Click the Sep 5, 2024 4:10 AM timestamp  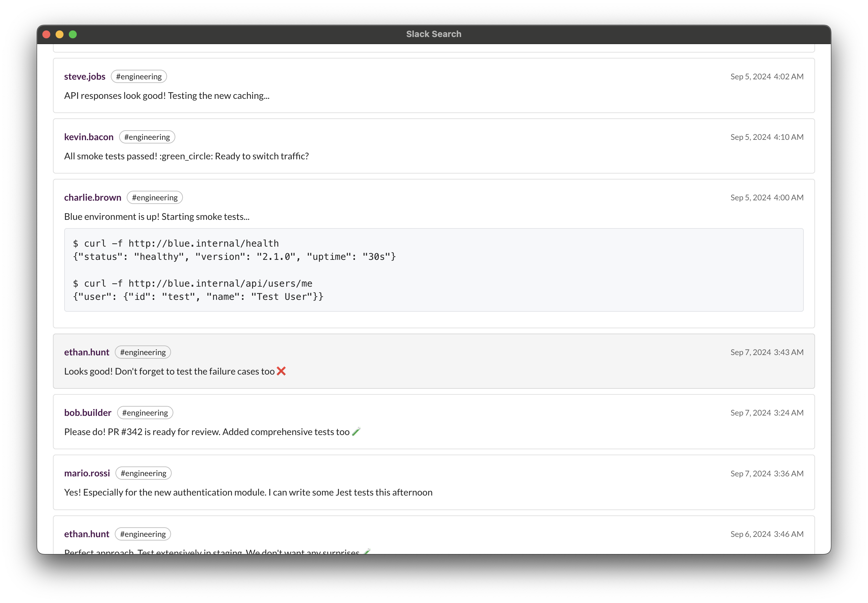pyautogui.click(x=767, y=137)
